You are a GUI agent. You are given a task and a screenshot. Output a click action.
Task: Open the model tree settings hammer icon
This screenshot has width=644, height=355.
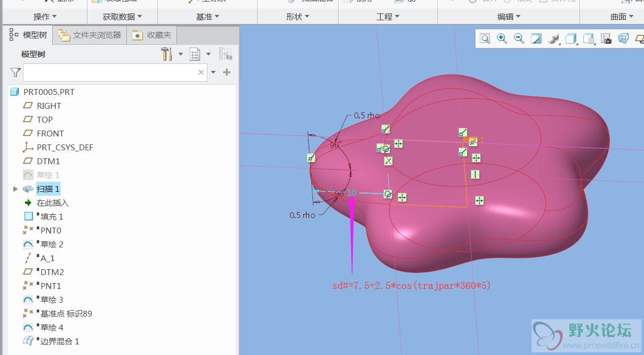[167, 54]
